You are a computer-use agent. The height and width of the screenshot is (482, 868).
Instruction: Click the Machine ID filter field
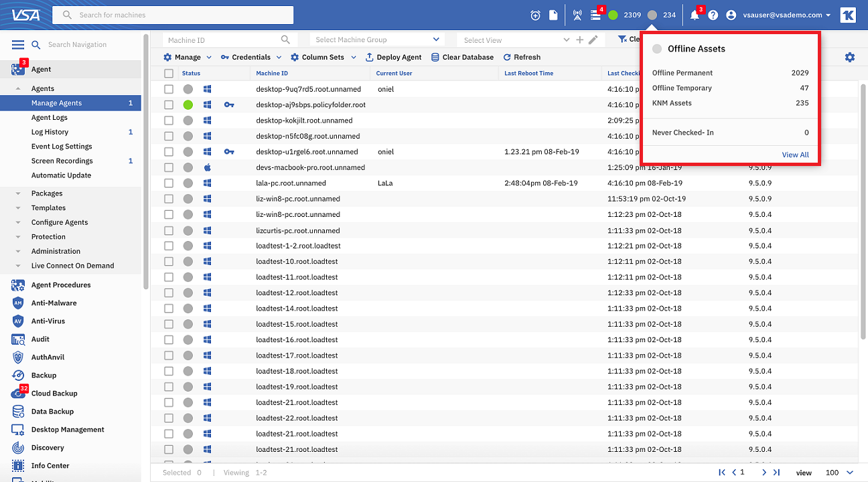tap(229, 40)
